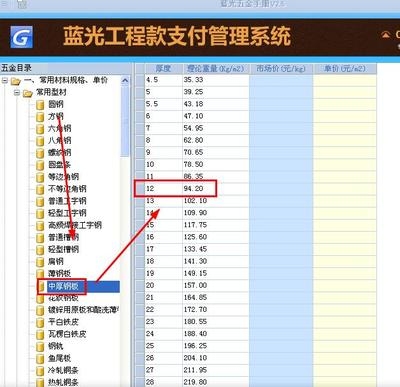Click the row selector for thickness 4.5
The width and height of the screenshot is (400, 387).
point(140,80)
